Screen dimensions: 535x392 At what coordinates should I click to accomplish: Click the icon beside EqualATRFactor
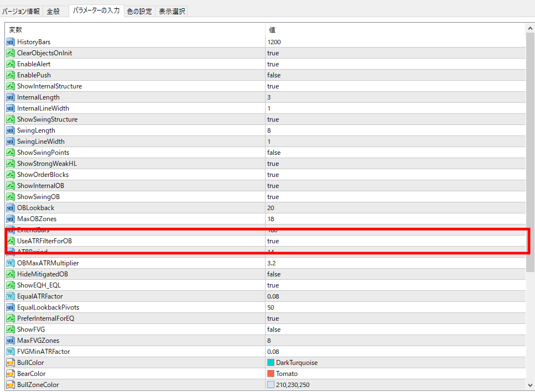[x=11, y=296]
